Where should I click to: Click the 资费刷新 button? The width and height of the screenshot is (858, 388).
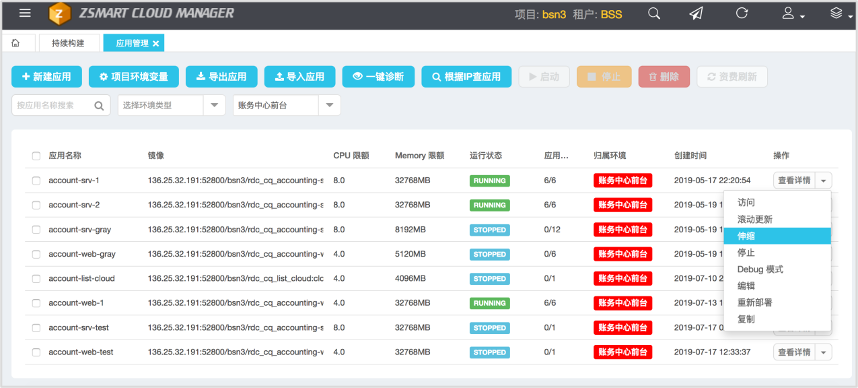coord(732,77)
